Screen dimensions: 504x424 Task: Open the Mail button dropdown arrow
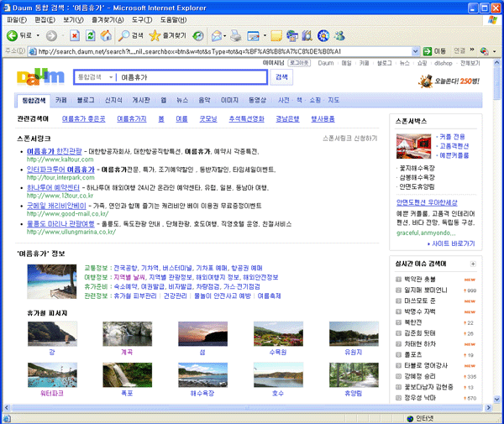224,35
